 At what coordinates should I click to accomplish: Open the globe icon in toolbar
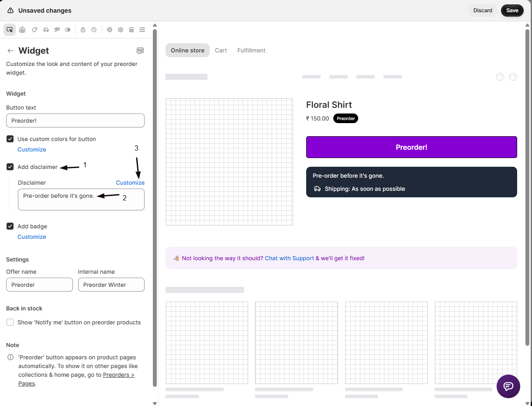(110, 30)
